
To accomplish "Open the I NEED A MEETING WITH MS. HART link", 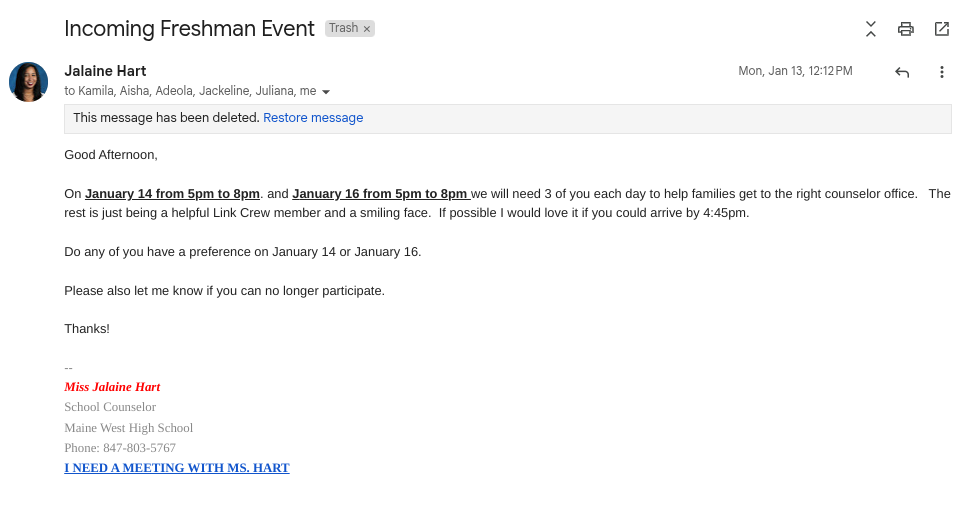I will click(x=177, y=468).
